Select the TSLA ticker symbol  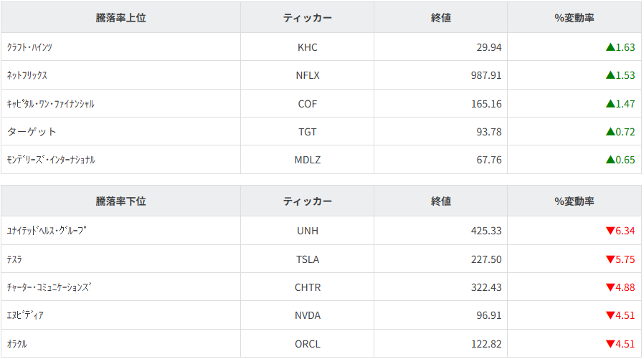307,259
